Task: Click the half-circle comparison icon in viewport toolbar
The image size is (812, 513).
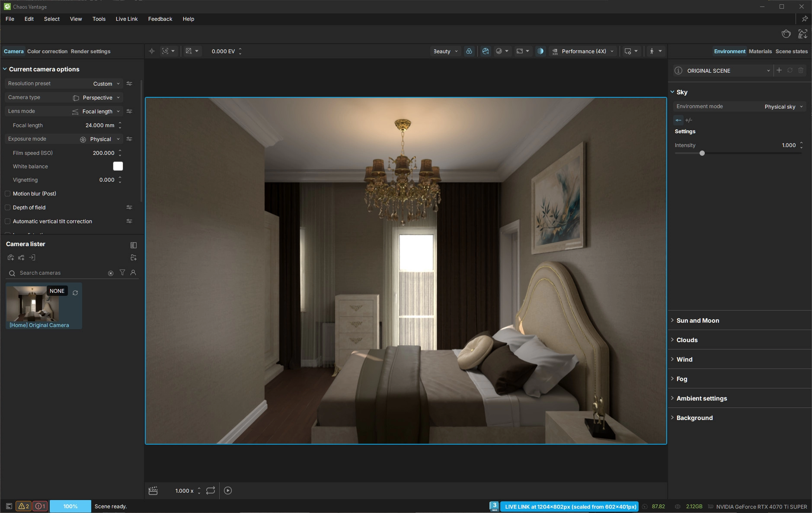Action: point(540,51)
